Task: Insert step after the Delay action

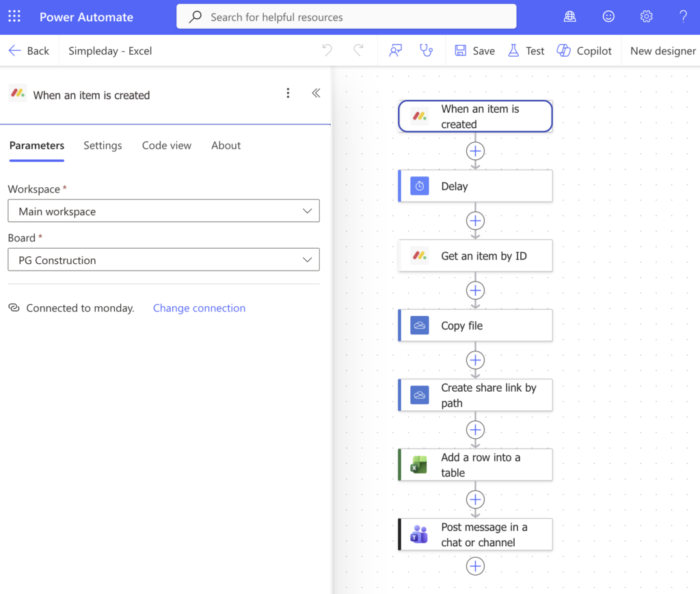Action: (x=476, y=221)
